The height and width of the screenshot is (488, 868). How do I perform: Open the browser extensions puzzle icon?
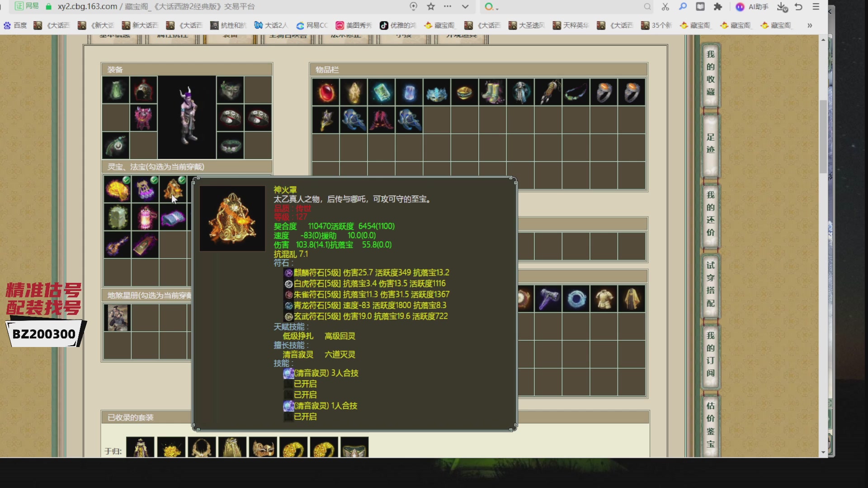pos(718,7)
